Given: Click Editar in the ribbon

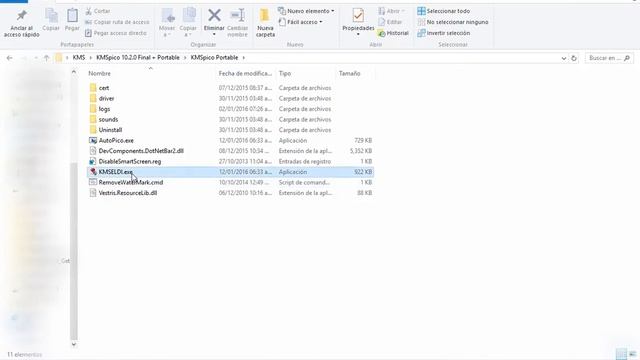Looking at the screenshot, I should (x=390, y=22).
